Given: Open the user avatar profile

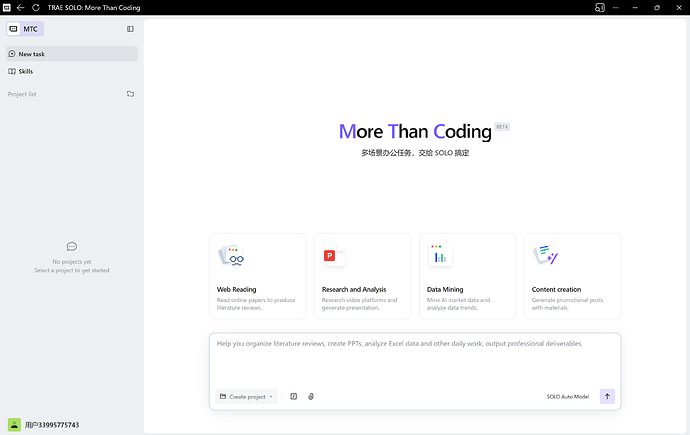Looking at the screenshot, I should pyautogui.click(x=15, y=425).
